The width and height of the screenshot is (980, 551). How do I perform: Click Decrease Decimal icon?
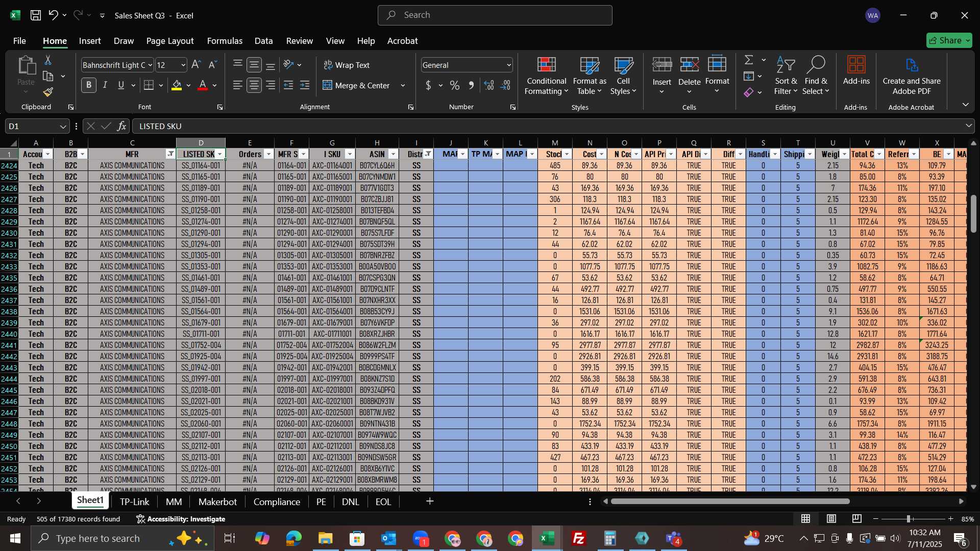click(505, 85)
